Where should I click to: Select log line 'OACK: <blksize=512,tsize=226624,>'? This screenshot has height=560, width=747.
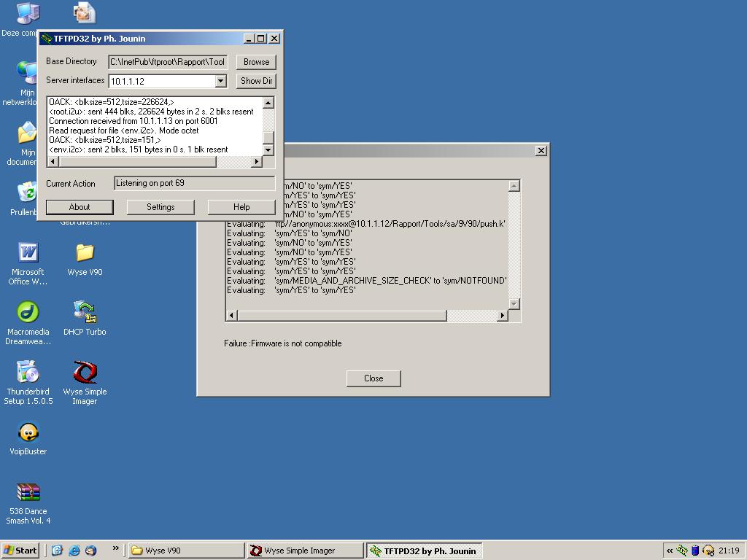pos(112,102)
